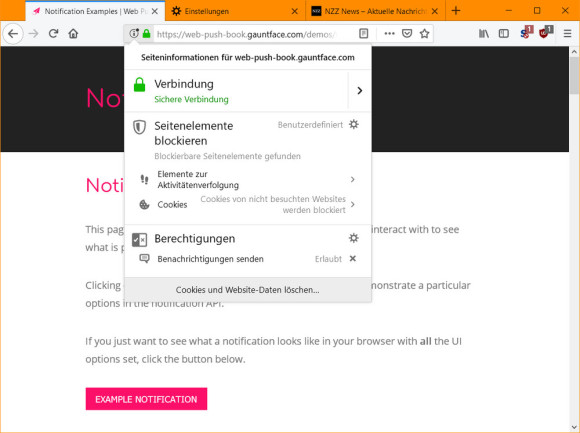This screenshot has width=580, height=433.
Task: Click the site information icon in address bar
Action: pos(134,34)
